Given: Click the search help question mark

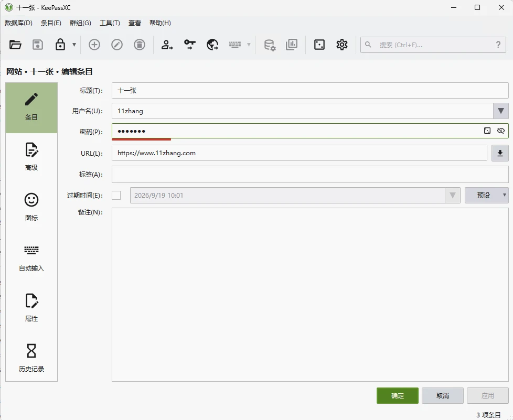Looking at the screenshot, I should (498, 45).
